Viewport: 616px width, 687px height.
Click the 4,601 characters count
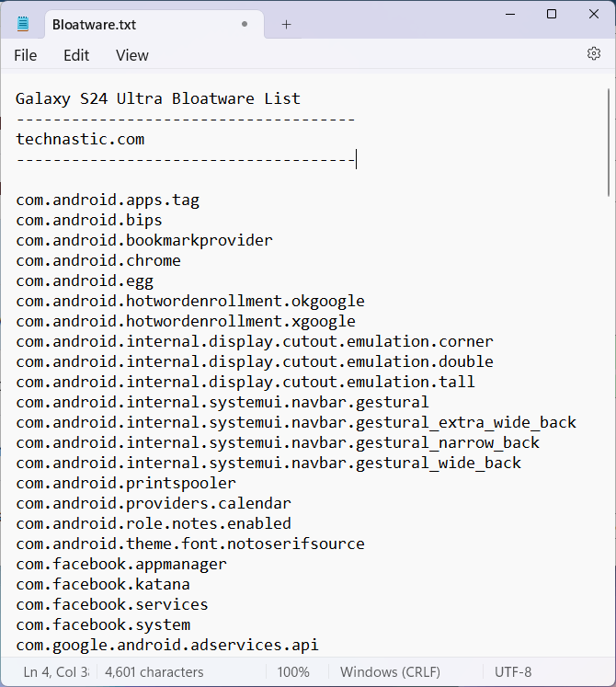point(154,671)
